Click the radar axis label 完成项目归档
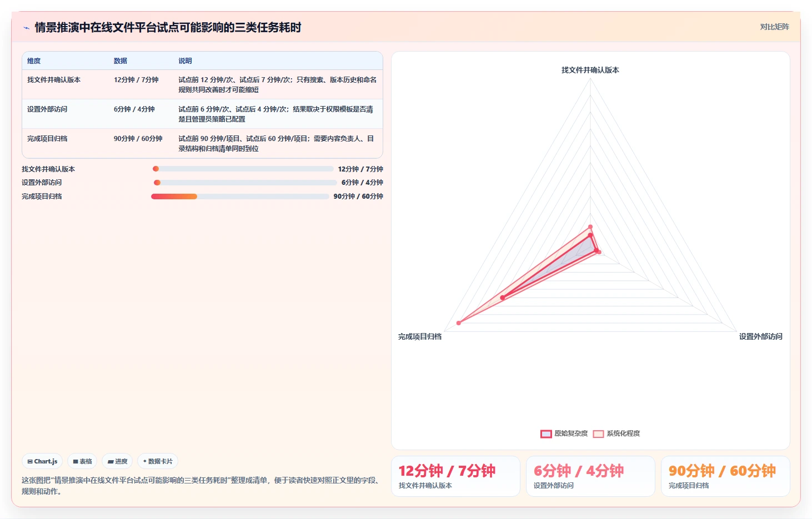Screen dimensions: 812x519 420,336
